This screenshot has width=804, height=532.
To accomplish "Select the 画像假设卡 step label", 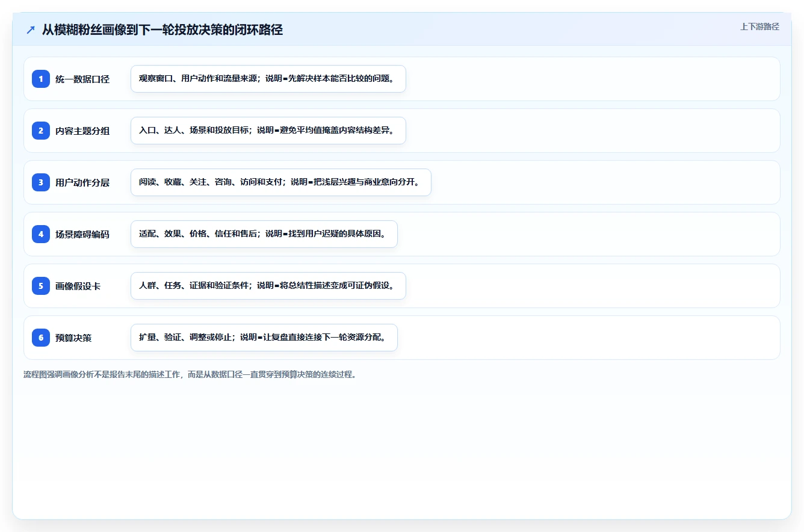I will (x=78, y=286).
